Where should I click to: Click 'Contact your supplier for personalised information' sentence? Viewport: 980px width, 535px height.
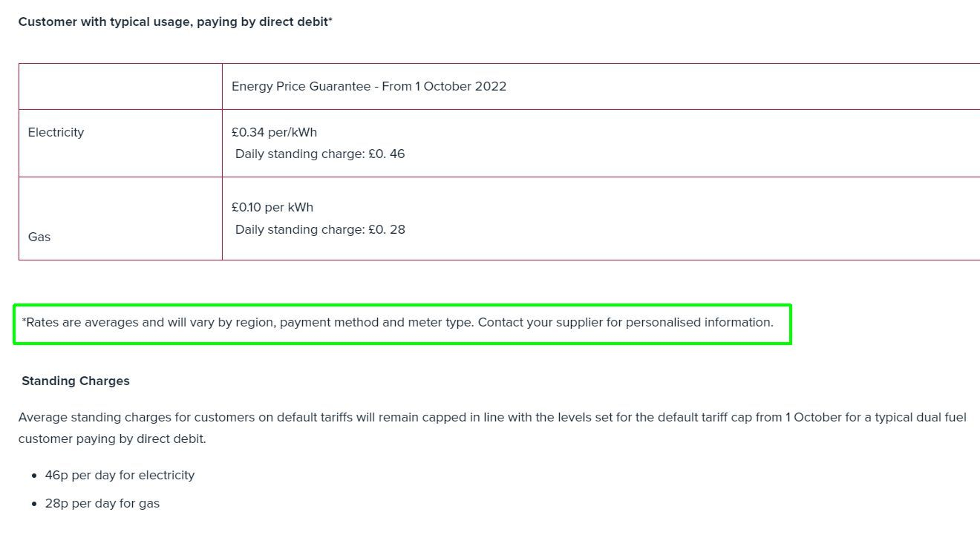pyautogui.click(x=625, y=323)
